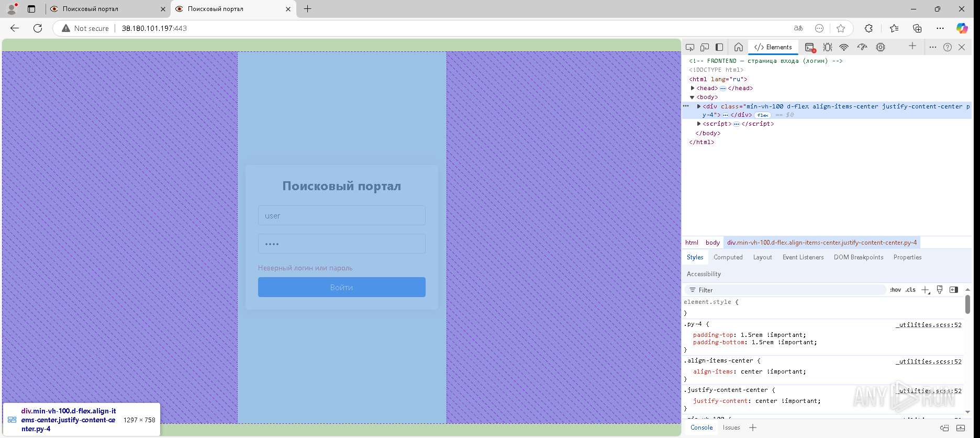980x438 pixels.
Task: Add a tool to quick view drawer
Action: 753,428
